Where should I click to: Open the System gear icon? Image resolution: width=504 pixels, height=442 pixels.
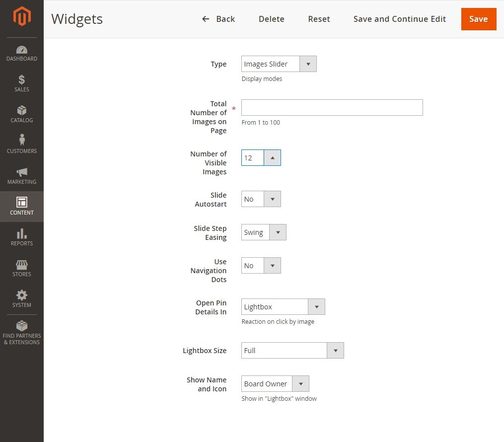pyautogui.click(x=22, y=295)
